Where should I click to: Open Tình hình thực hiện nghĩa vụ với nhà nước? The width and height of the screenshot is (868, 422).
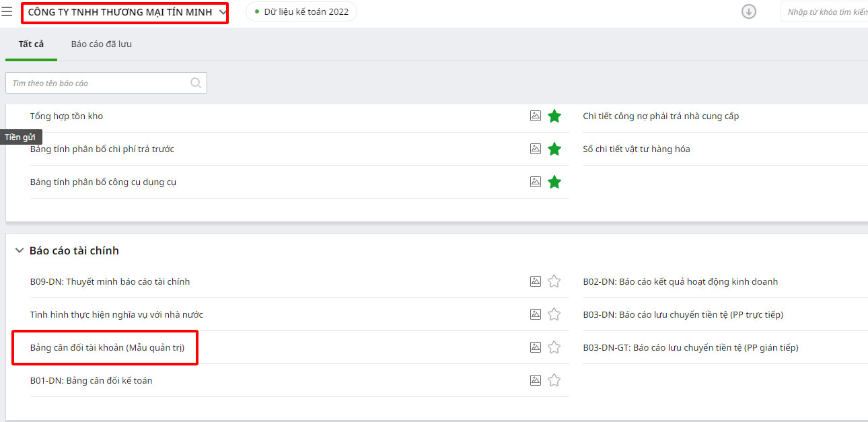116,314
